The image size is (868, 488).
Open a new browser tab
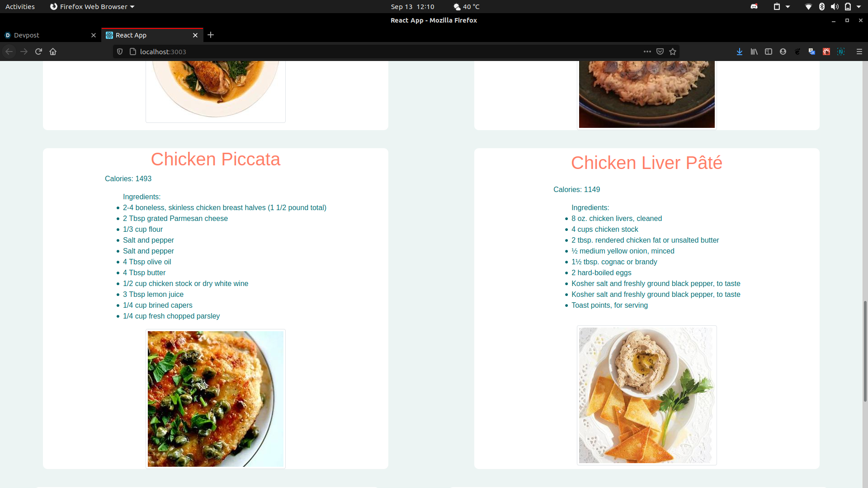tap(211, 35)
